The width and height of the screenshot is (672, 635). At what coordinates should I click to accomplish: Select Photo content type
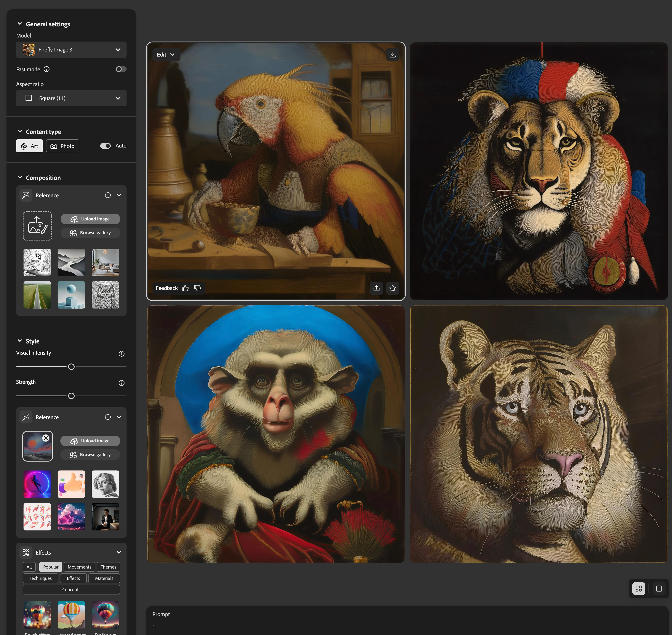point(63,146)
